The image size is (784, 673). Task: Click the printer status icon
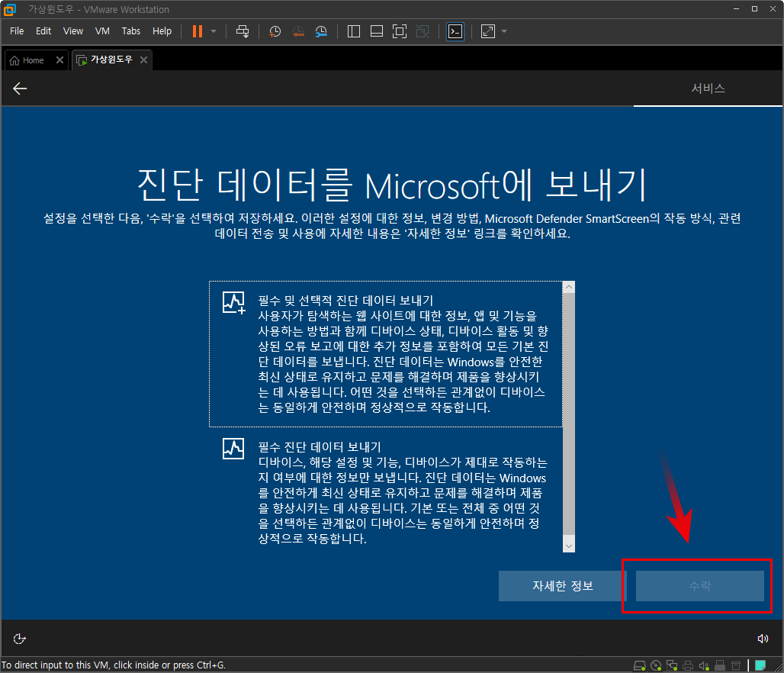click(688, 665)
